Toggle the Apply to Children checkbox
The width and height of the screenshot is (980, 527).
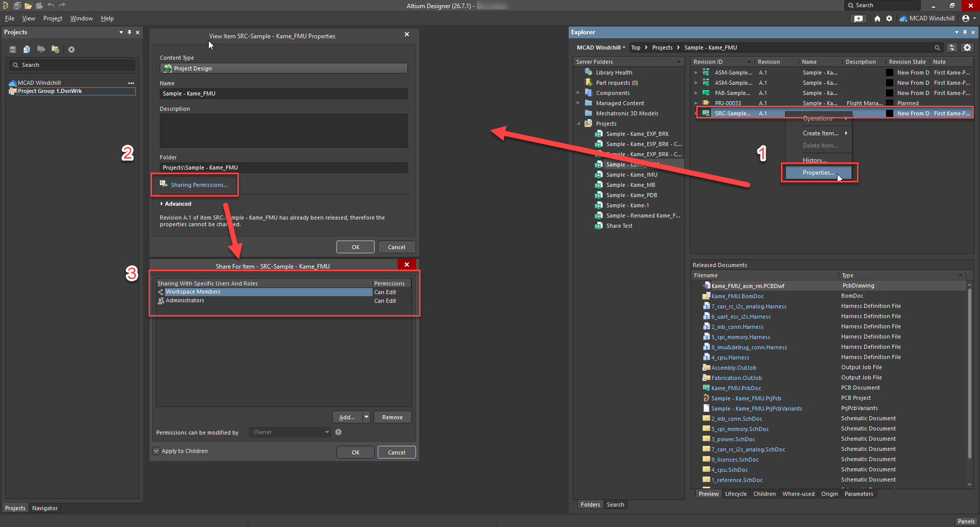(156, 451)
